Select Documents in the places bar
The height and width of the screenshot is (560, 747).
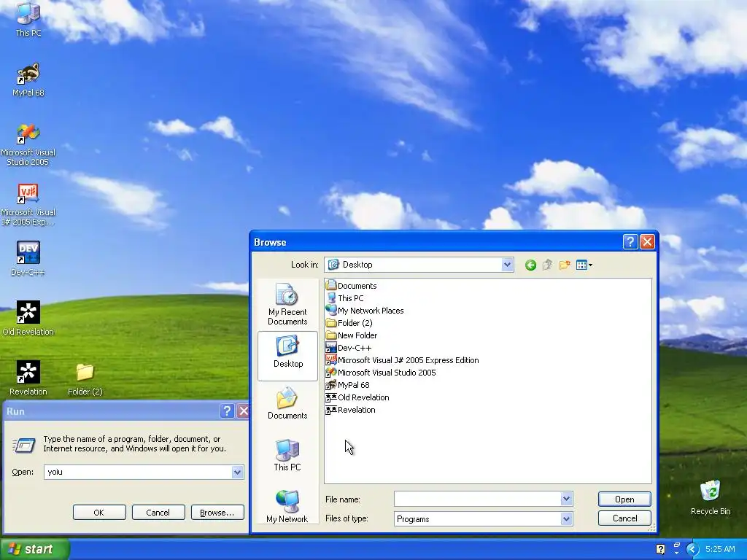pyautogui.click(x=287, y=403)
